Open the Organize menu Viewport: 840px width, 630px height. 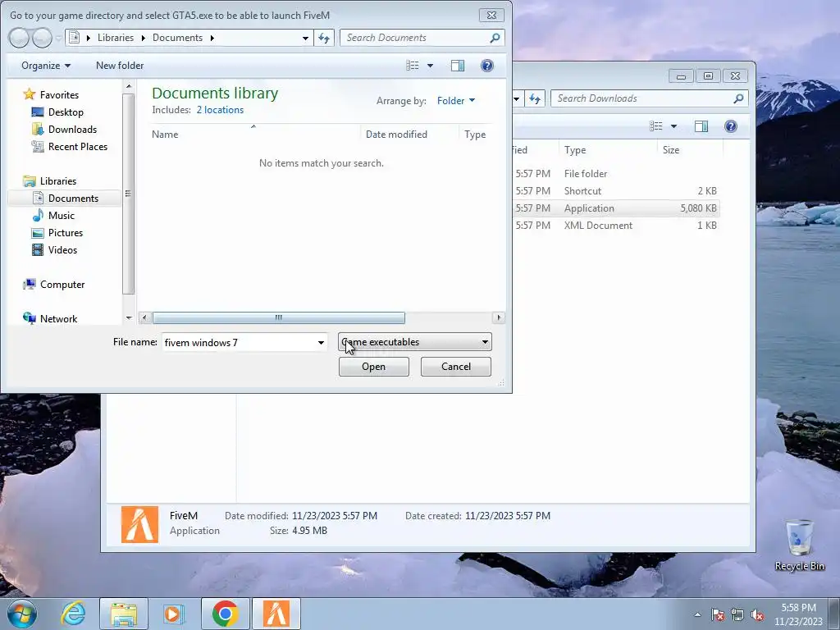click(x=46, y=66)
